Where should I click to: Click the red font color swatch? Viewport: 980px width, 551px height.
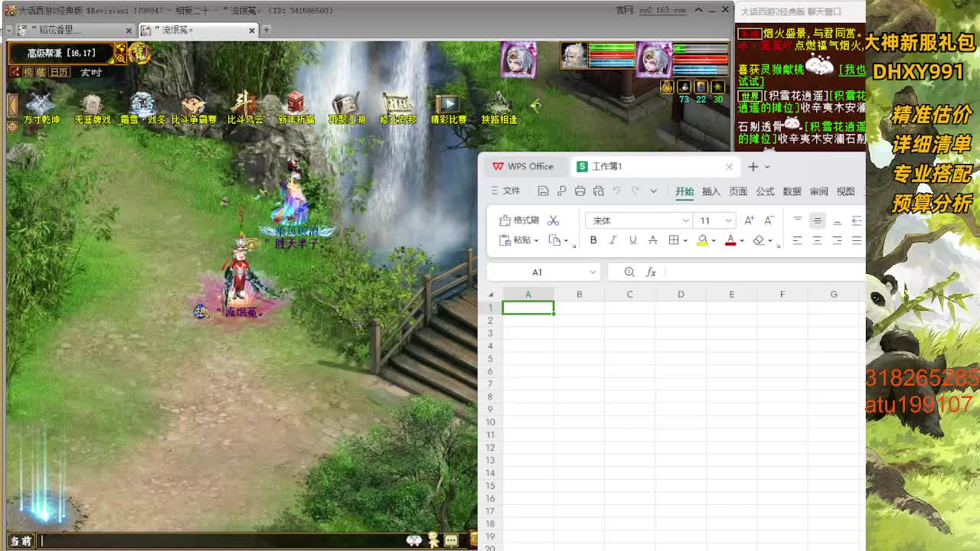click(x=730, y=240)
